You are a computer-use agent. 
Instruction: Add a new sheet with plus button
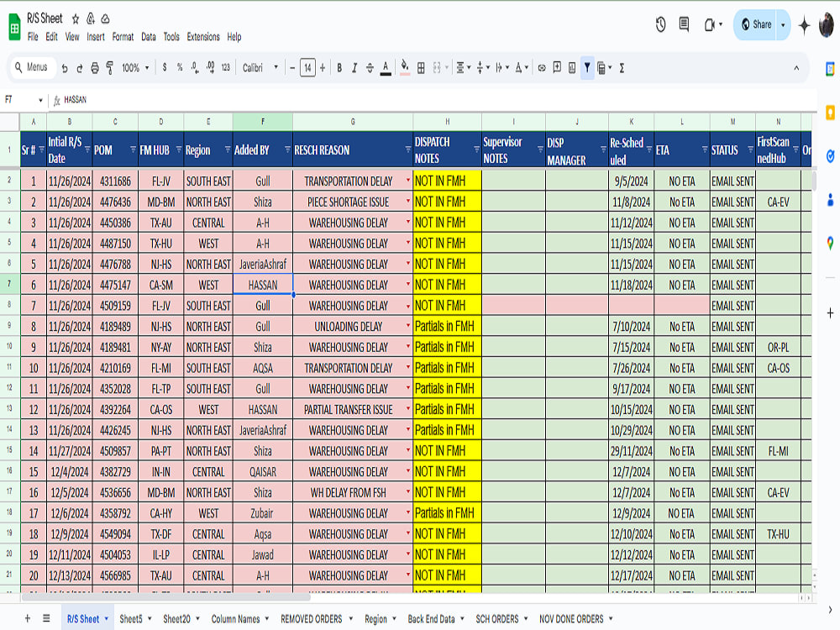[x=28, y=618]
